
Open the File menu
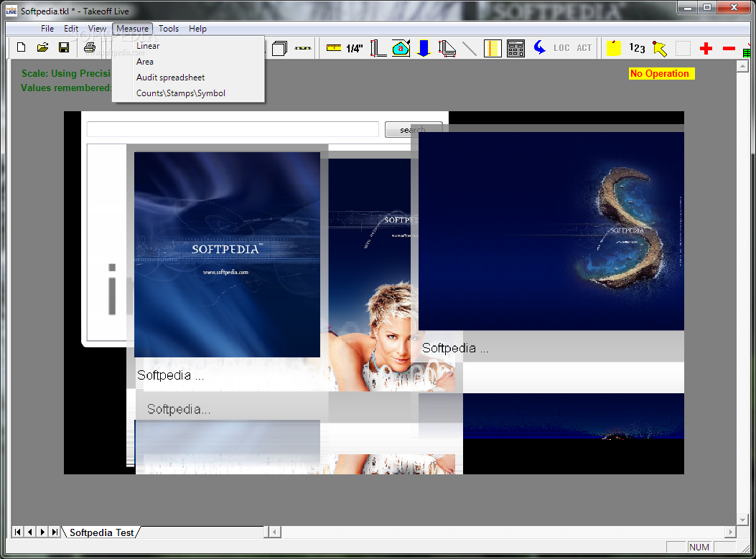(x=47, y=29)
